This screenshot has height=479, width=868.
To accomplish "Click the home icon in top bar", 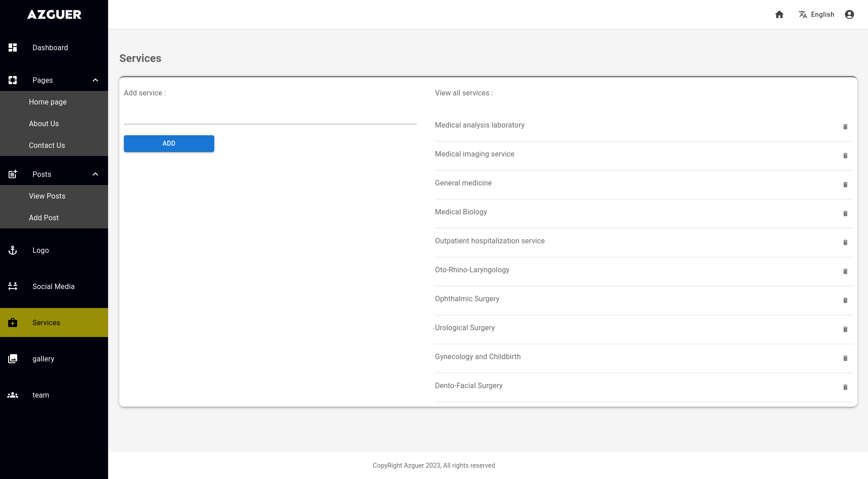I will tap(779, 14).
